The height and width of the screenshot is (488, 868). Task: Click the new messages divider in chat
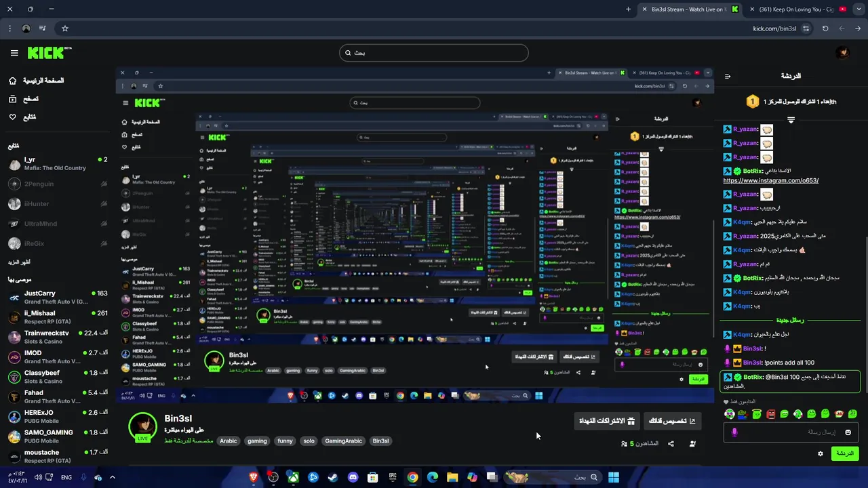(x=789, y=320)
